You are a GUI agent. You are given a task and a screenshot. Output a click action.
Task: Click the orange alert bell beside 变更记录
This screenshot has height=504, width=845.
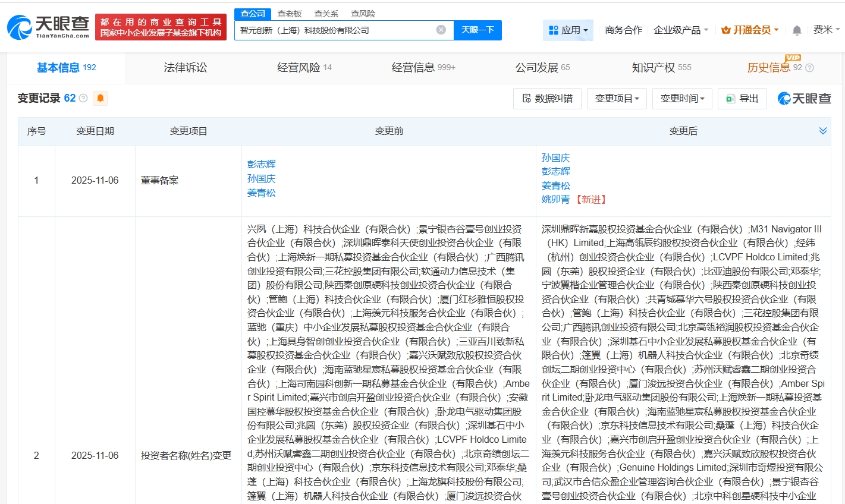coord(100,99)
